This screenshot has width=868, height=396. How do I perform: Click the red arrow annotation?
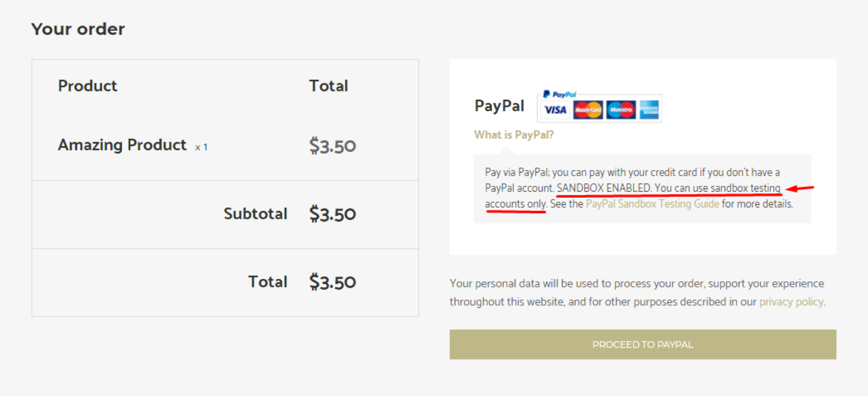coord(800,188)
